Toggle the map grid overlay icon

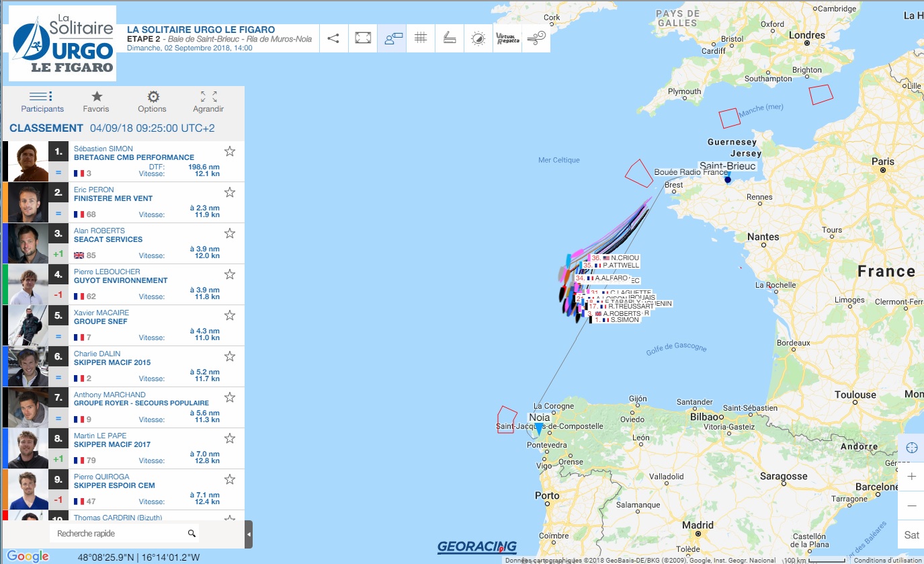[421, 38]
